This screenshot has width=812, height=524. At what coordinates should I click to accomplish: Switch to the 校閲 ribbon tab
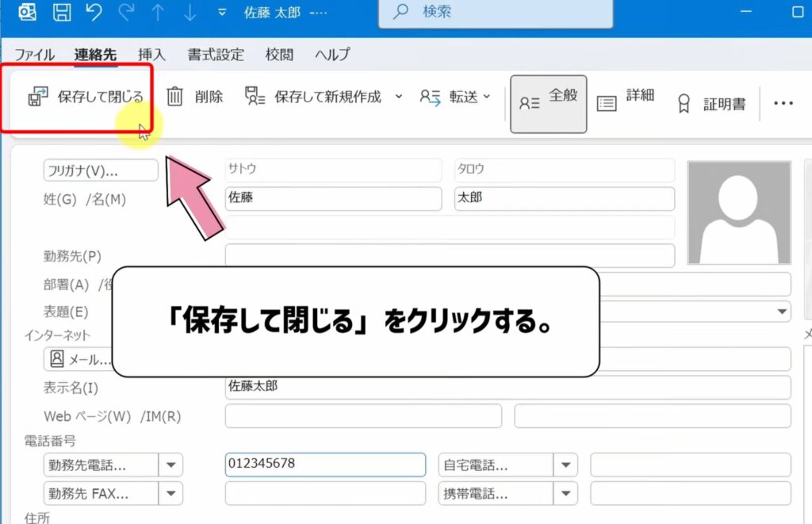pyautogui.click(x=281, y=55)
